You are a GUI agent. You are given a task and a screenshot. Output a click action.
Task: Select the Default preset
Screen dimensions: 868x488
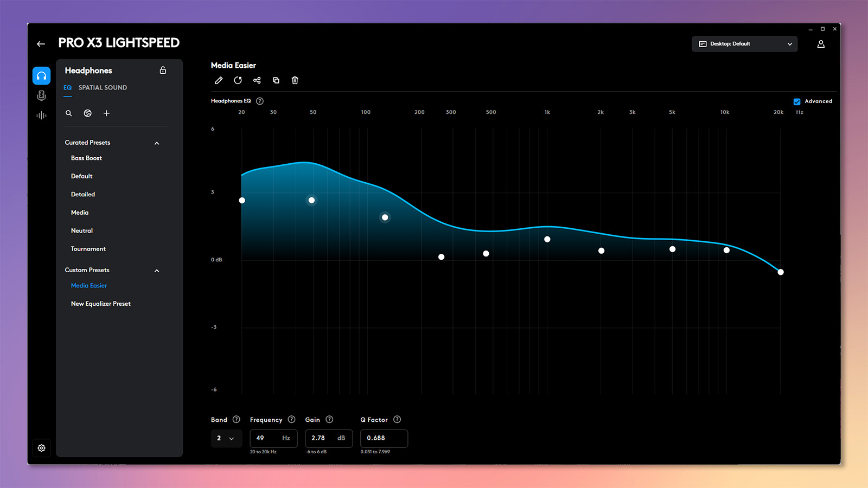pos(81,176)
